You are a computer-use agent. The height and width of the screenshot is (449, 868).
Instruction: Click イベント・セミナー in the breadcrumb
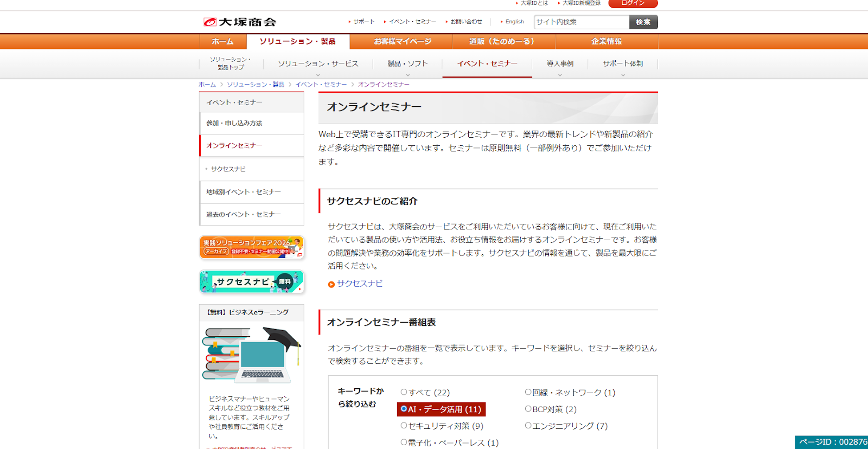[321, 85]
